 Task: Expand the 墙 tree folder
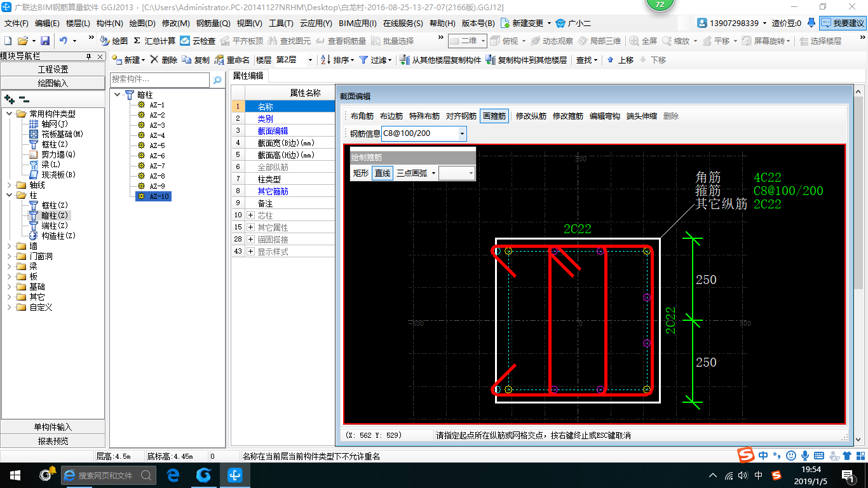(9, 246)
